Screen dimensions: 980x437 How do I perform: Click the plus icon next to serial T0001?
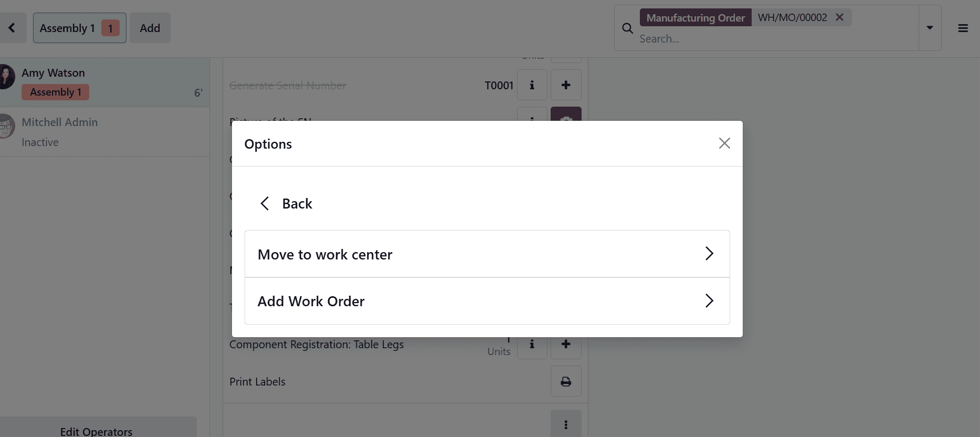click(x=566, y=85)
